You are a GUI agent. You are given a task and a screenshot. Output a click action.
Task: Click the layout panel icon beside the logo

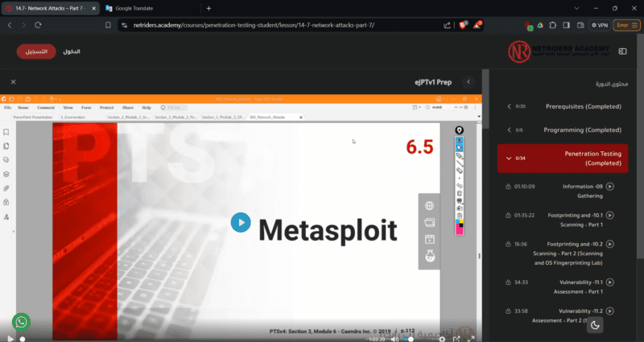(622, 52)
